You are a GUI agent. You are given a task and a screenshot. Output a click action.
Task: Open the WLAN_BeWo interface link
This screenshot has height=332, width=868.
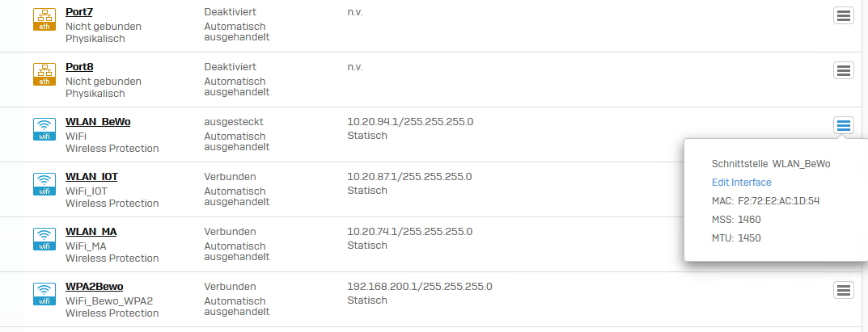pyautogui.click(x=98, y=122)
